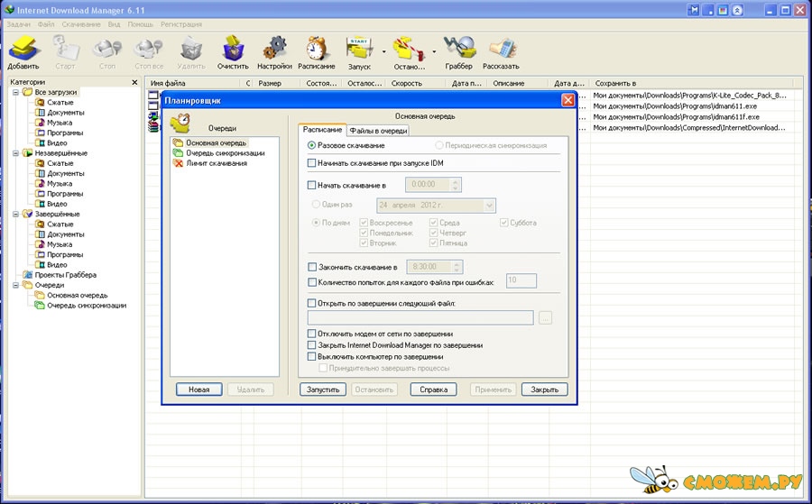Image resolution: width=812 pixels, height=504 pixels.
Task: Check the Начать скачивание в checkbox
Action: pyautogui.click(x=312, y=185)
